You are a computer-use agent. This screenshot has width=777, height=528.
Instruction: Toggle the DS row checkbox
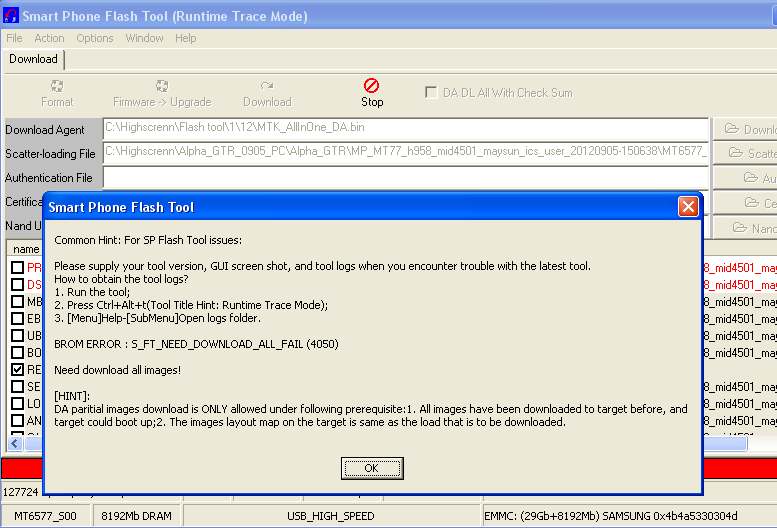click(17, 284)
